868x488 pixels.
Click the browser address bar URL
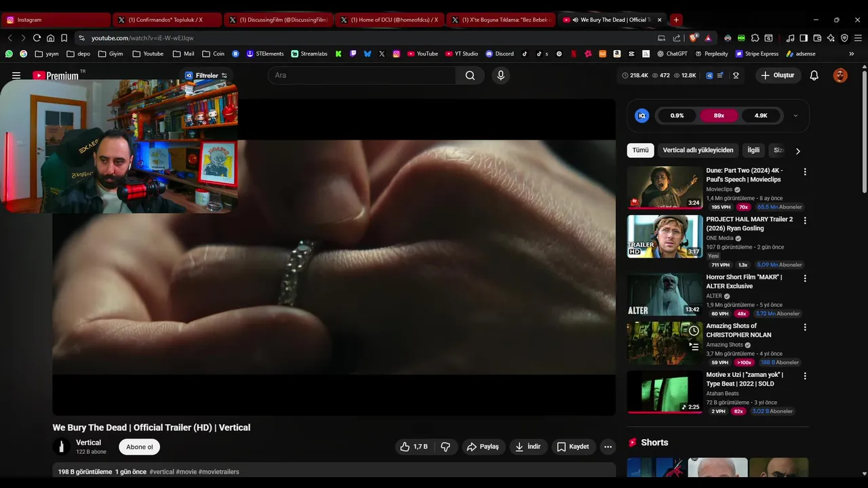click(x=142, y=38)
